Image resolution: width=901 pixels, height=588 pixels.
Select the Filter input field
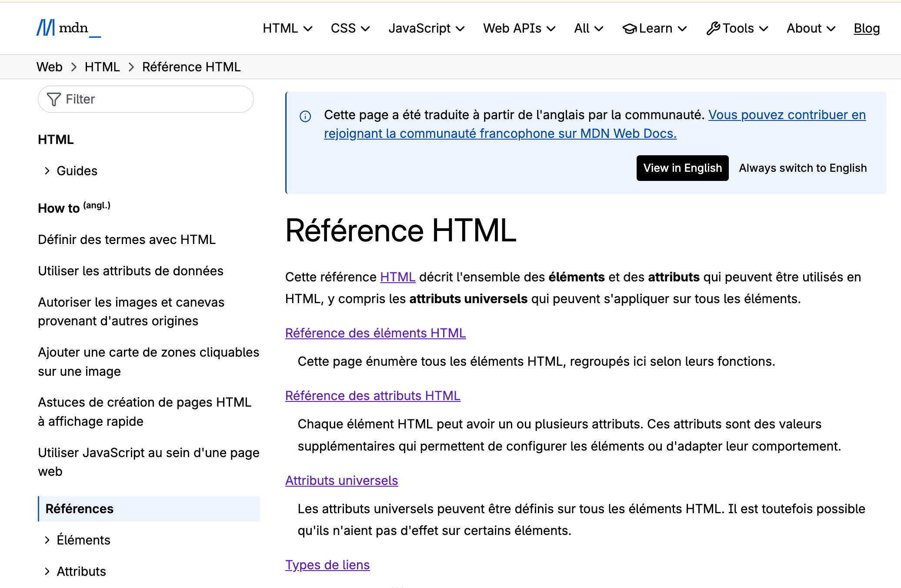[x=145, y=99]
